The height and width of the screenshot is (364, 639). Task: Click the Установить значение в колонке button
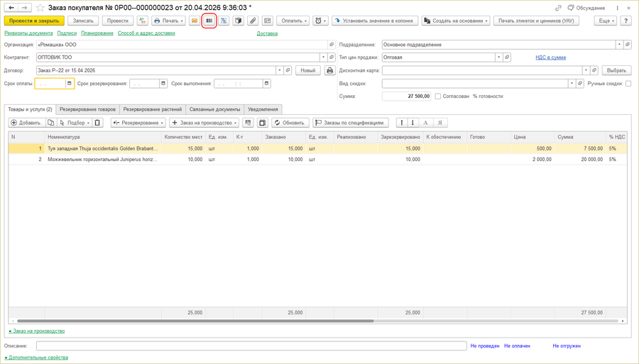pos(375,21)
